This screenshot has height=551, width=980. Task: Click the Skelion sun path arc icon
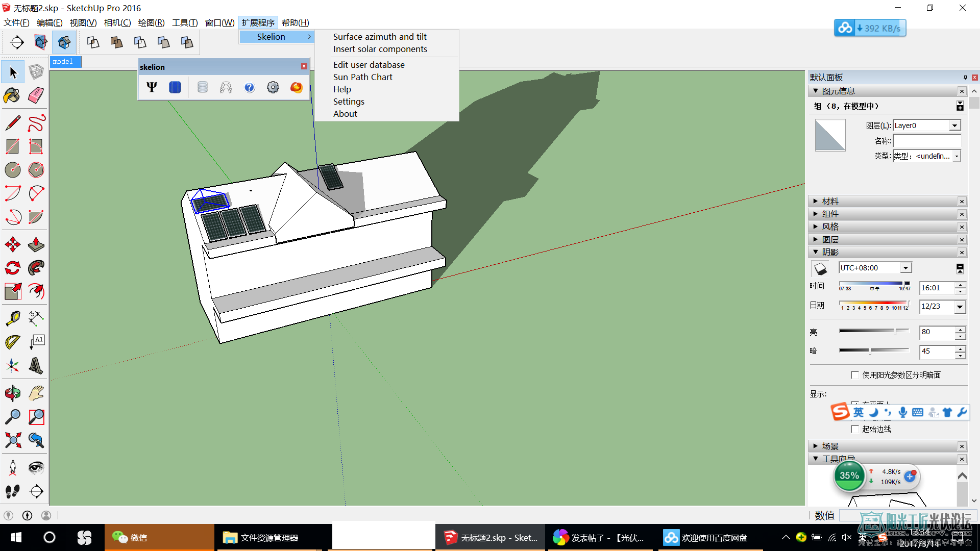[226, 87]
